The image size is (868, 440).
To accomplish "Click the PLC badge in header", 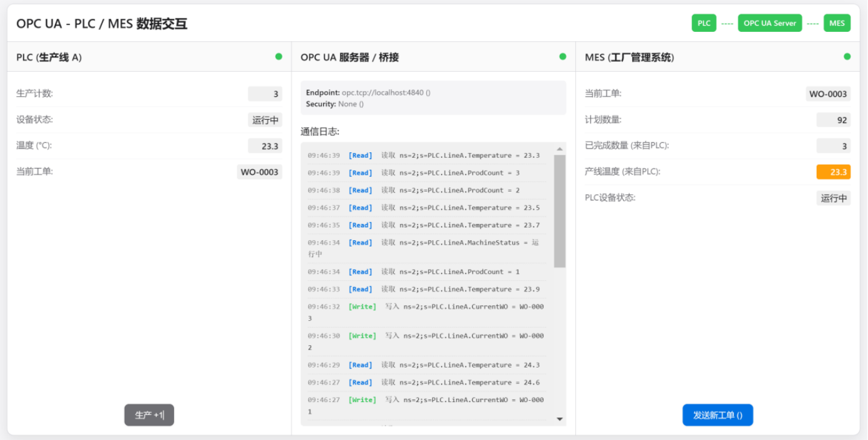I will [x=704, y=23].
